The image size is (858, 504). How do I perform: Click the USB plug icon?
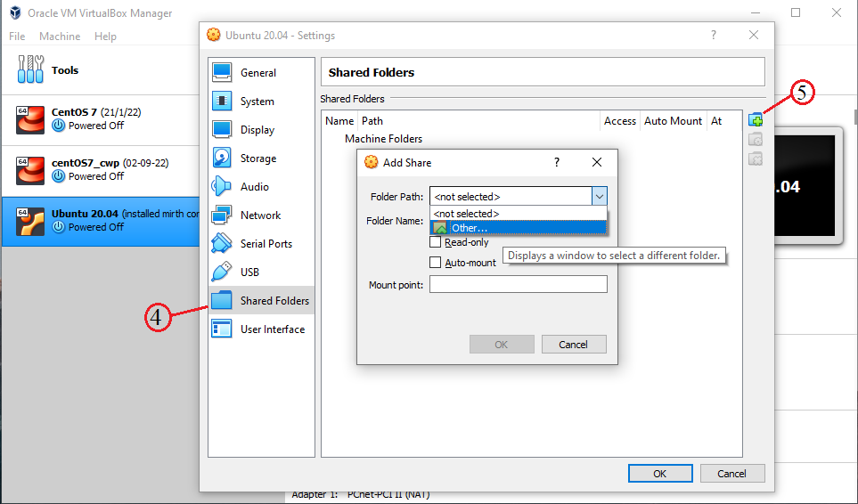[222, 272]
